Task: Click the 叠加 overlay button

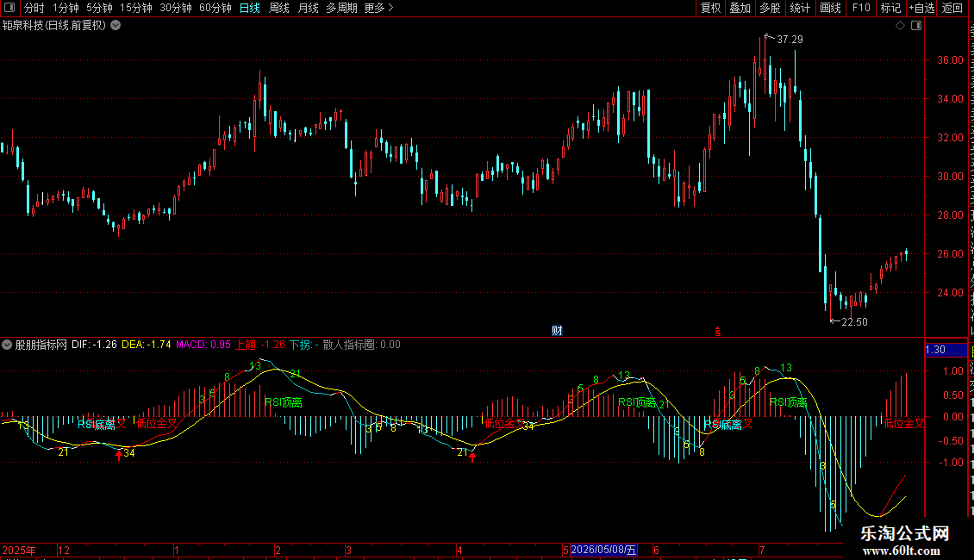Action: tap(740, 8)
